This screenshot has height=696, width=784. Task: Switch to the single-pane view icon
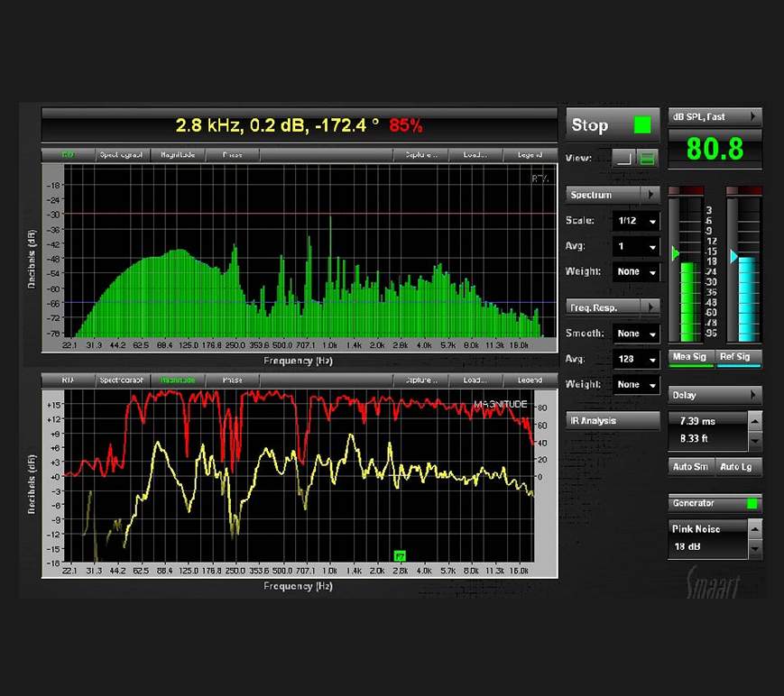(623, 159)
